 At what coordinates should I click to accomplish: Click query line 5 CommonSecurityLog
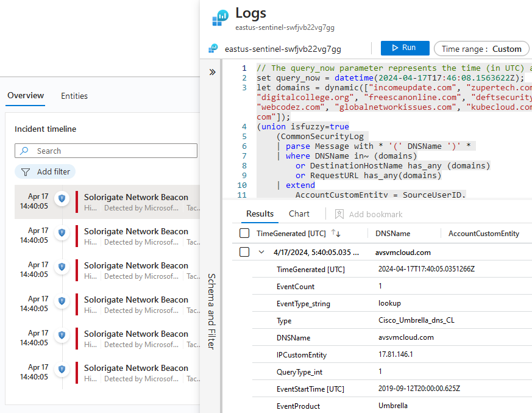pyautogui.click(x=320, y=137)
